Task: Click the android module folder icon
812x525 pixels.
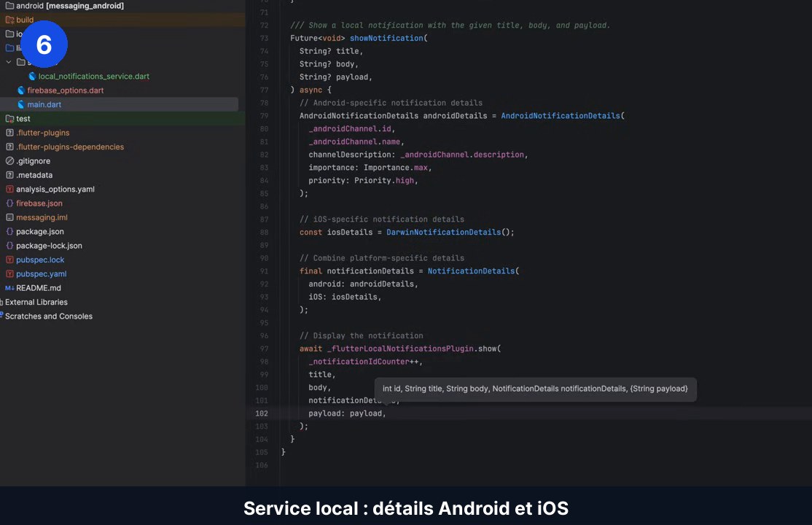Action: coord(9,6)
